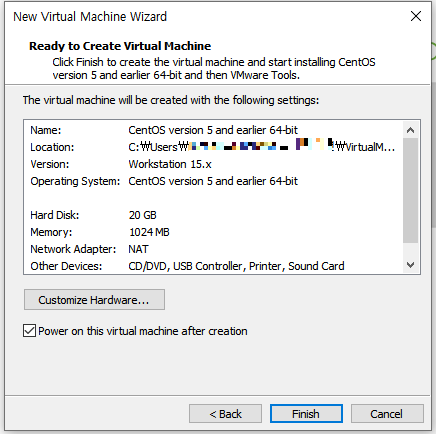Select the Memory: label

(51, 232)
